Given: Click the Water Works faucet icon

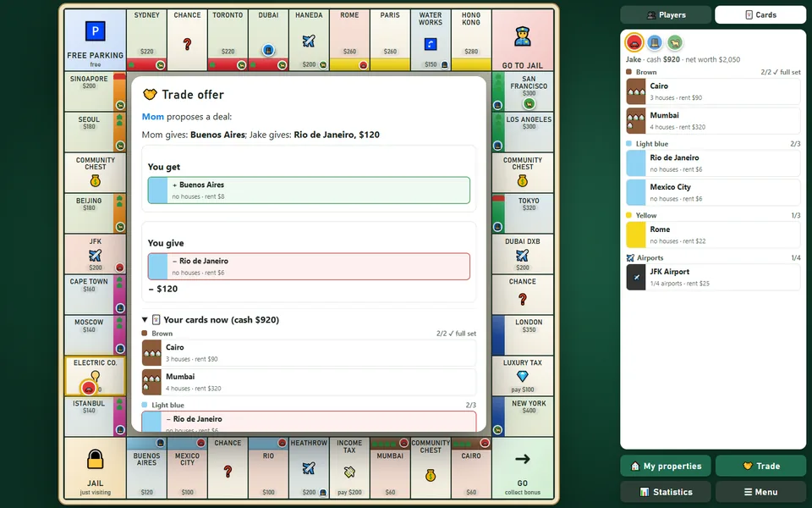Looking at the screenshot, I should tap(431, 44).
